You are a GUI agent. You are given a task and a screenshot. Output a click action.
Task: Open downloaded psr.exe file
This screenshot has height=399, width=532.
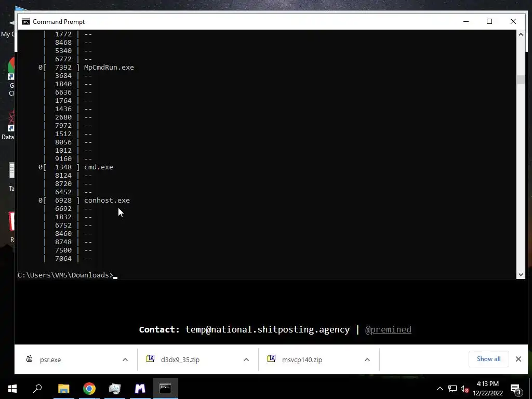(x=50, y=360)
